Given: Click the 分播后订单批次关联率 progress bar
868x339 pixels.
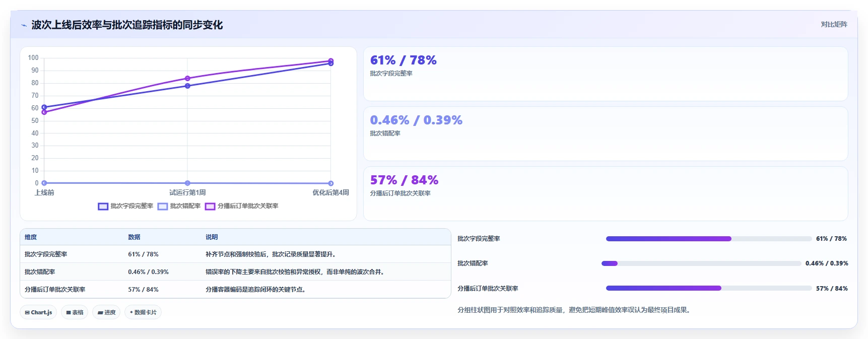Looking at the screenshot, I should pos(709,288).
